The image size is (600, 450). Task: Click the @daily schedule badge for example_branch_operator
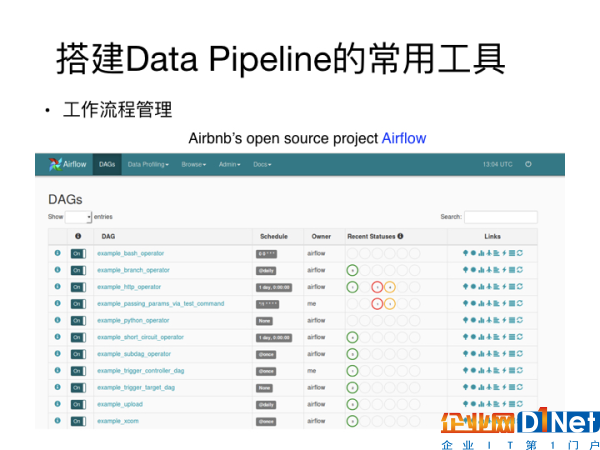point(266,271)
